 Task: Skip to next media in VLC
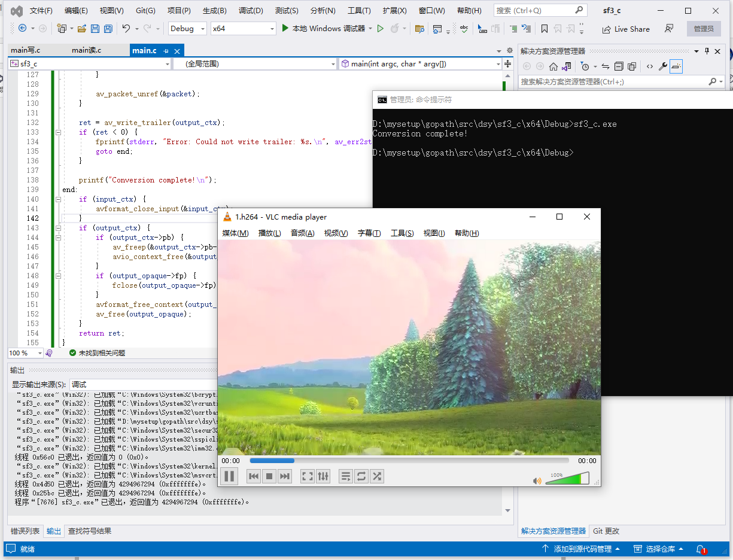click(285, 476)
